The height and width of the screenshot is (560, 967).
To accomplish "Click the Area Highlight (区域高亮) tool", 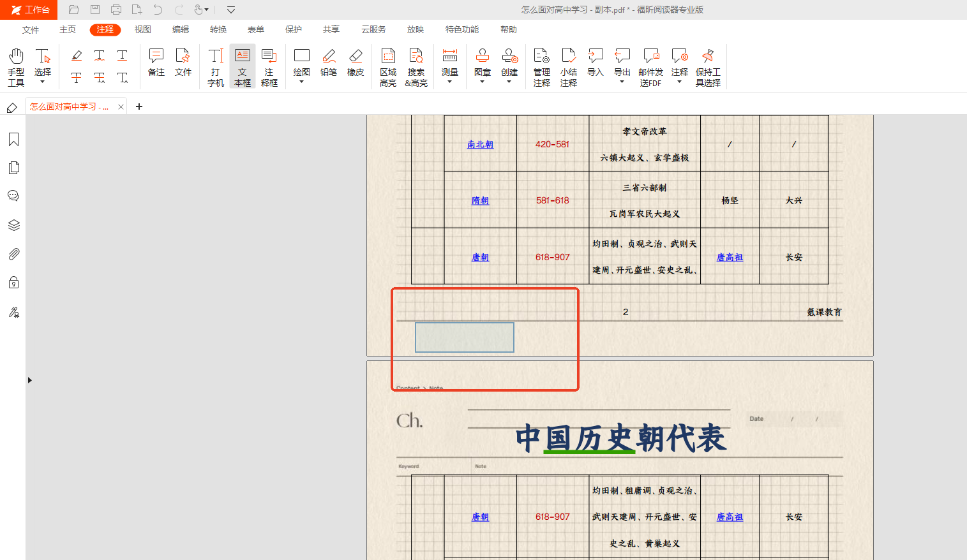I will pos(388,66).
